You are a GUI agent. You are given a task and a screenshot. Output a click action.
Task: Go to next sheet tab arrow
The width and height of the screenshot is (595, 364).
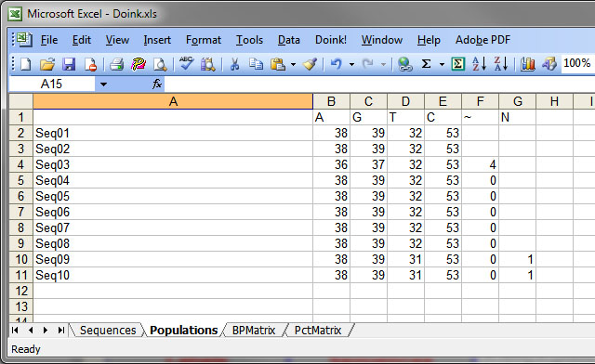46,331
